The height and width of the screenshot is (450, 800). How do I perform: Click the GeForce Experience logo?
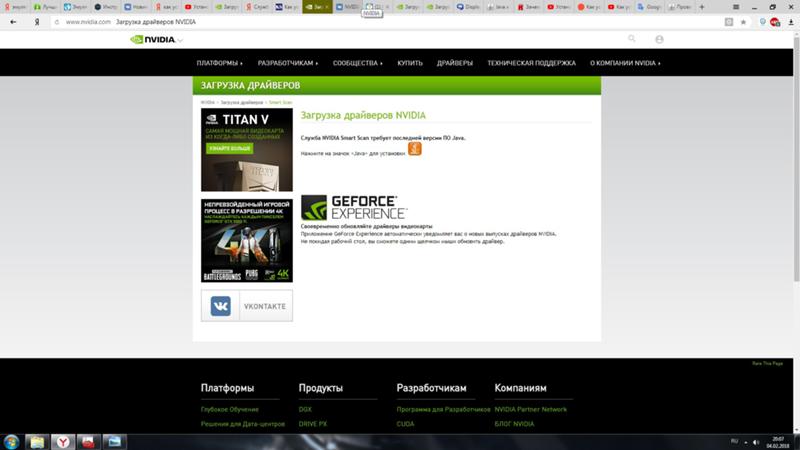tap(354, 207)
